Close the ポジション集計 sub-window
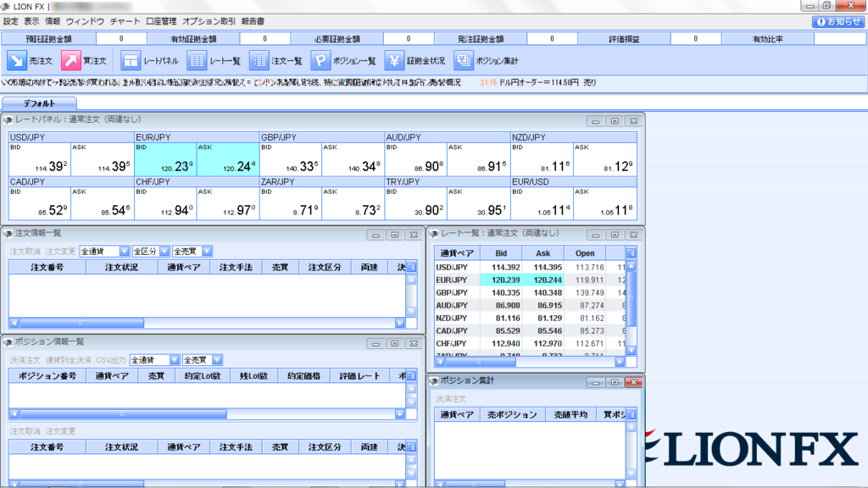The width and height of the screenshot is (868, 488). (x=634, y=382)
